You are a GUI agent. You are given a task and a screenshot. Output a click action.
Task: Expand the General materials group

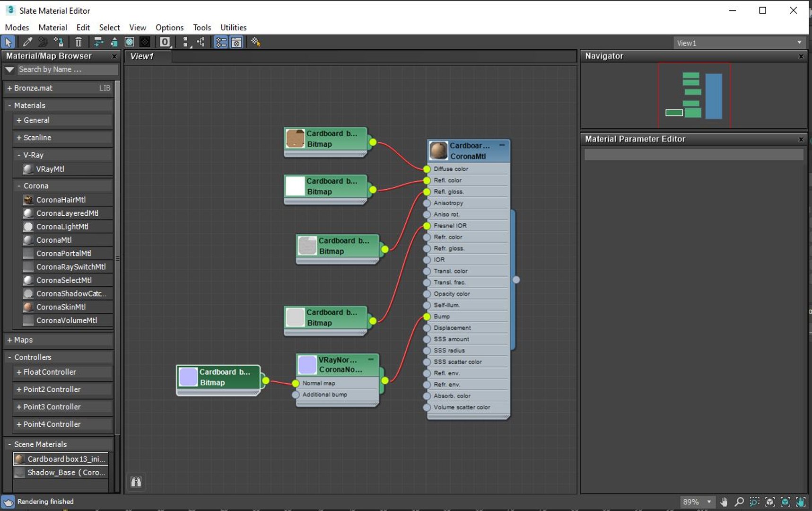(x=19, y=120)
